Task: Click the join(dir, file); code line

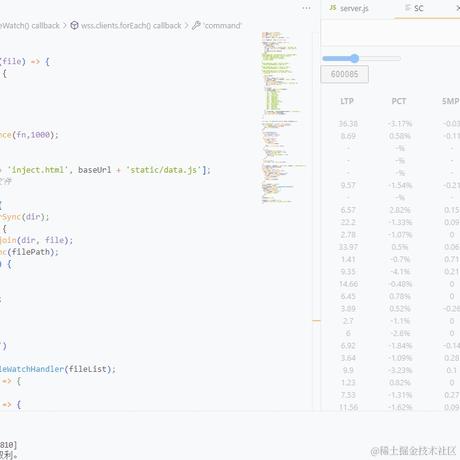Action: coord(36,240)
